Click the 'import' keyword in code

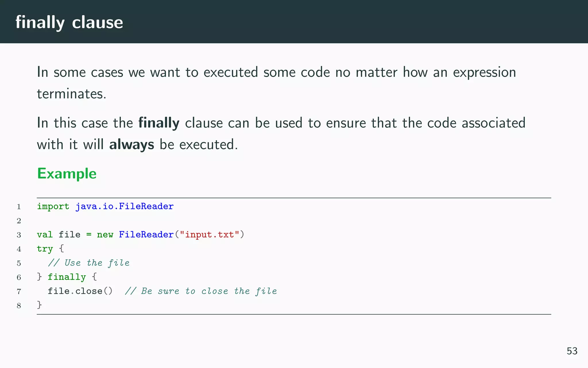pyautogui.click(x=53, y=206)
